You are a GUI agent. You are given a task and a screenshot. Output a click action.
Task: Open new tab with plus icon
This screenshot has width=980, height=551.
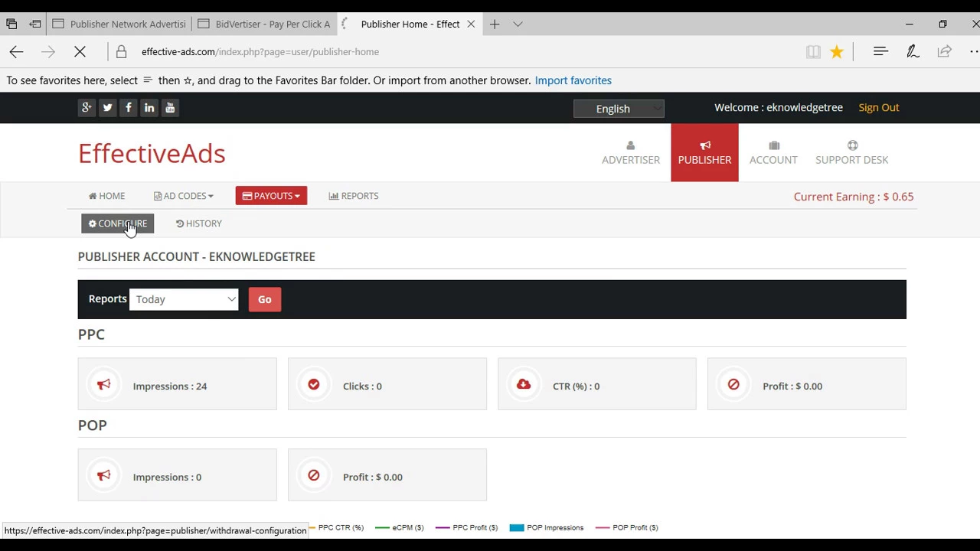coord(495,24)
